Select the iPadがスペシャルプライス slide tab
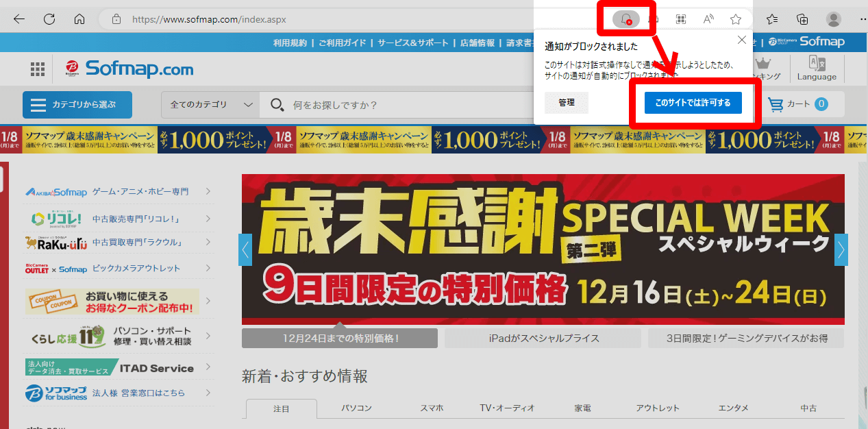The height and width of the screenshot is (429, 868). [543, 339]
